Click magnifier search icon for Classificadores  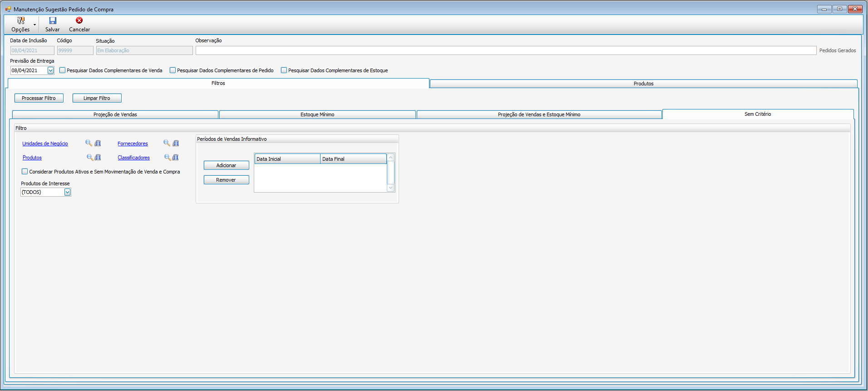click(168, 157)
